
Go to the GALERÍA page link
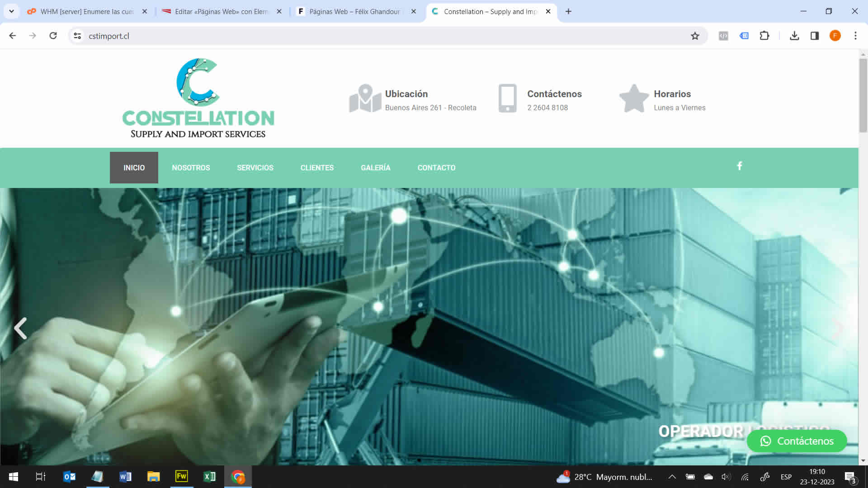375,168
